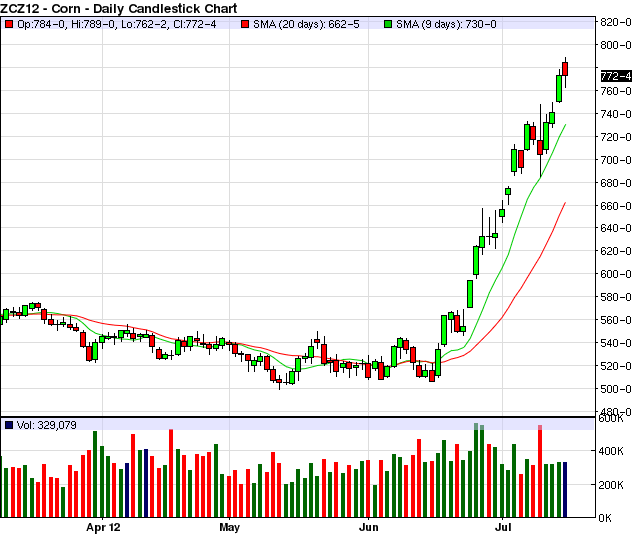Click the dark blue Vol legend square

click(x=9, y=425)
